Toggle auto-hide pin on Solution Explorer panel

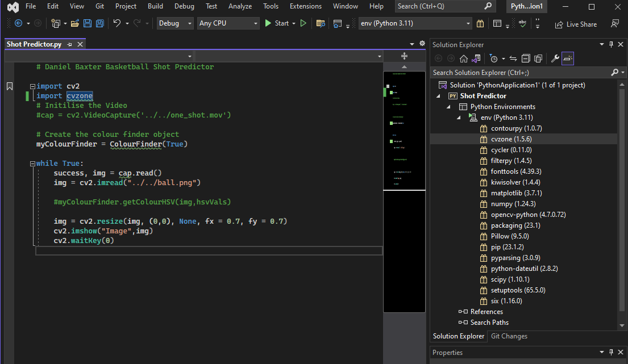click(x=611, y=44)
